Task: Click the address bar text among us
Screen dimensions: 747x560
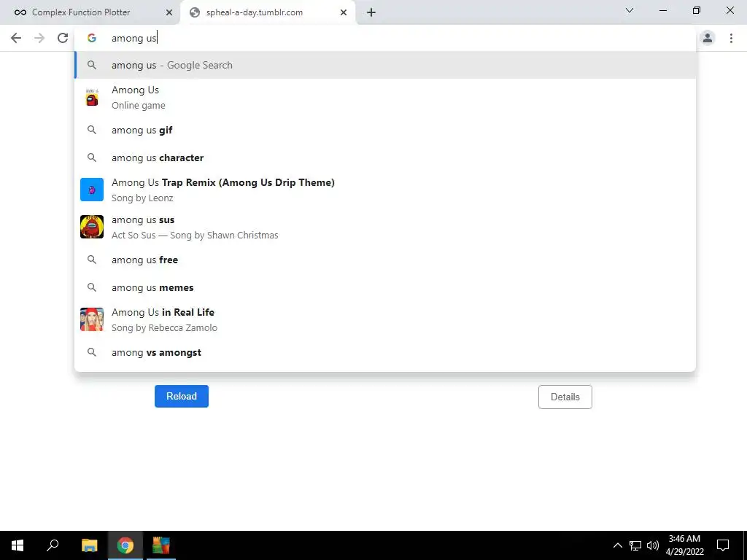Action: pos(134,38)
